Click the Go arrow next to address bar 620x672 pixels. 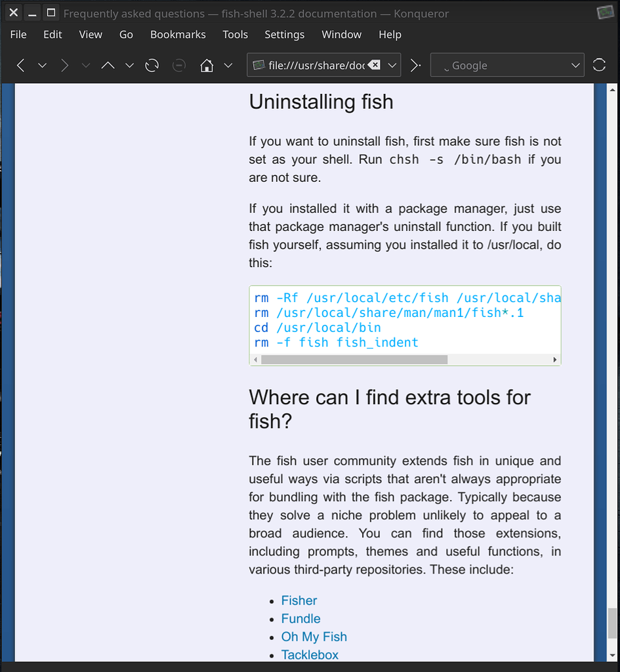pos(415,66)
